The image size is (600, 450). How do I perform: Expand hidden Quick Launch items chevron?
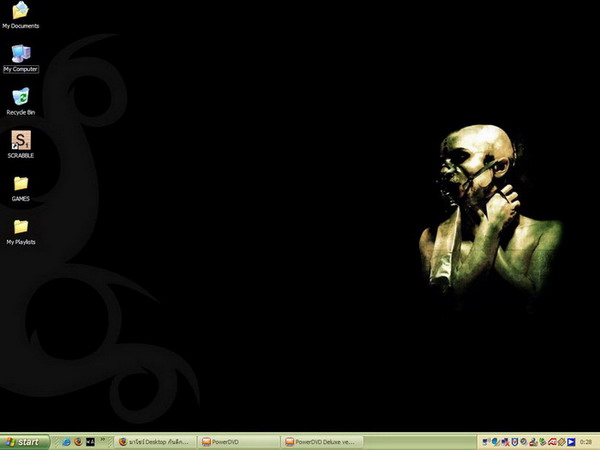103,440
